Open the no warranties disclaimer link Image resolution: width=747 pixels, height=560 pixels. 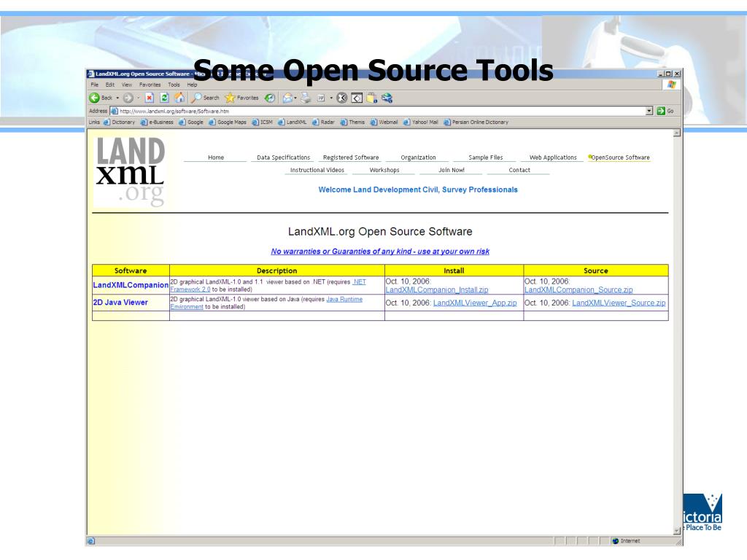click(x=380, y=252)
